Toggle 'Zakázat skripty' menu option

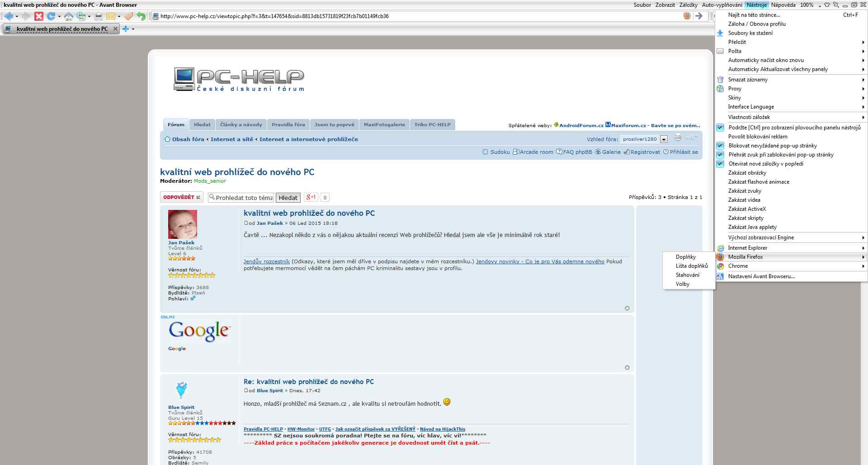click(x=791, y=218)
